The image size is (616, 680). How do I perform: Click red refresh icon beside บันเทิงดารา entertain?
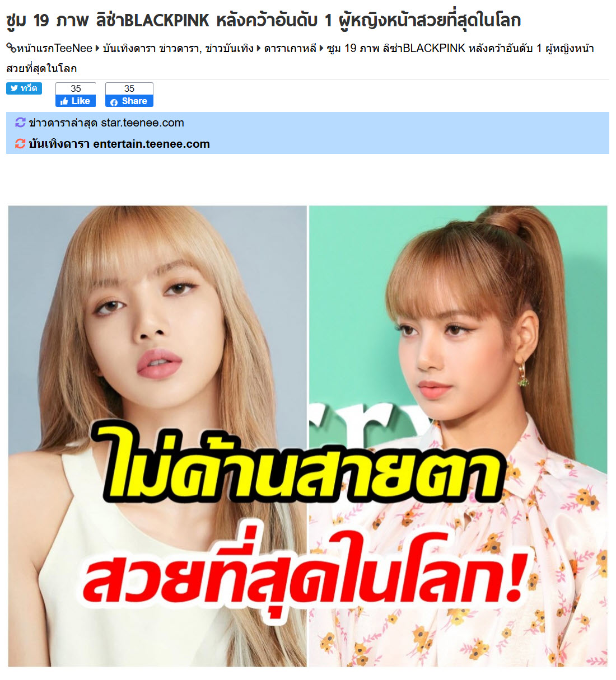click(x=20, y=144)
